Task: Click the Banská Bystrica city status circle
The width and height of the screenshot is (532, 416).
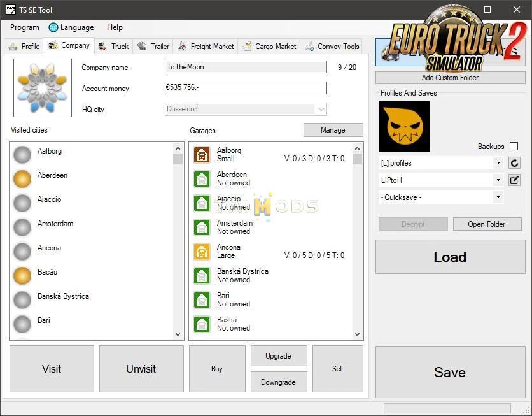Action: (22, 300)
